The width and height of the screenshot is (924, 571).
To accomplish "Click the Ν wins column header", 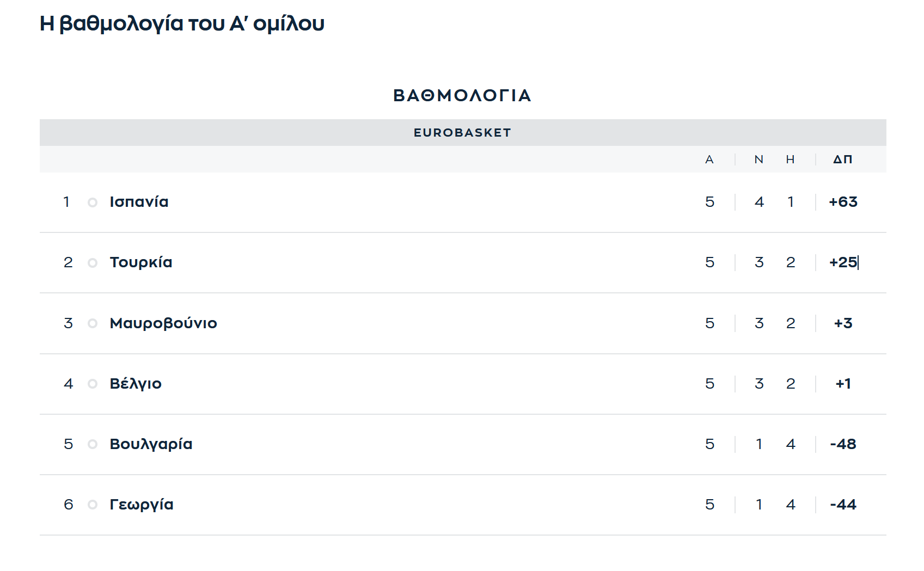I will tap(759, 159).
